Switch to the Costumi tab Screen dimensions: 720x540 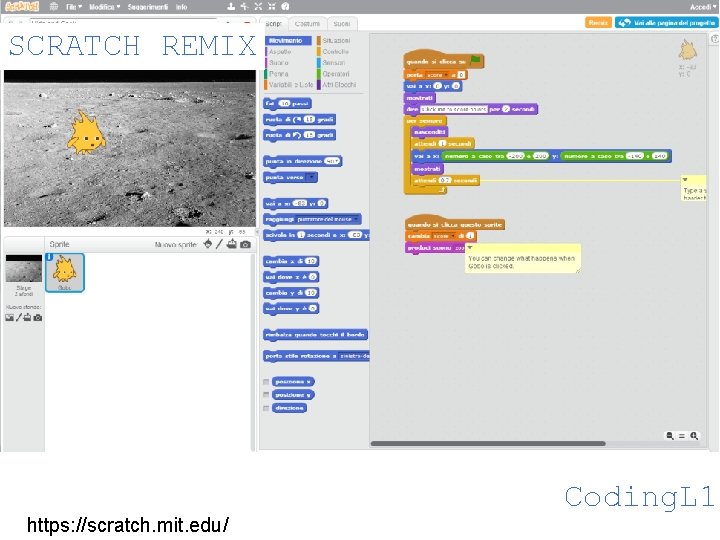coord(307,23)
